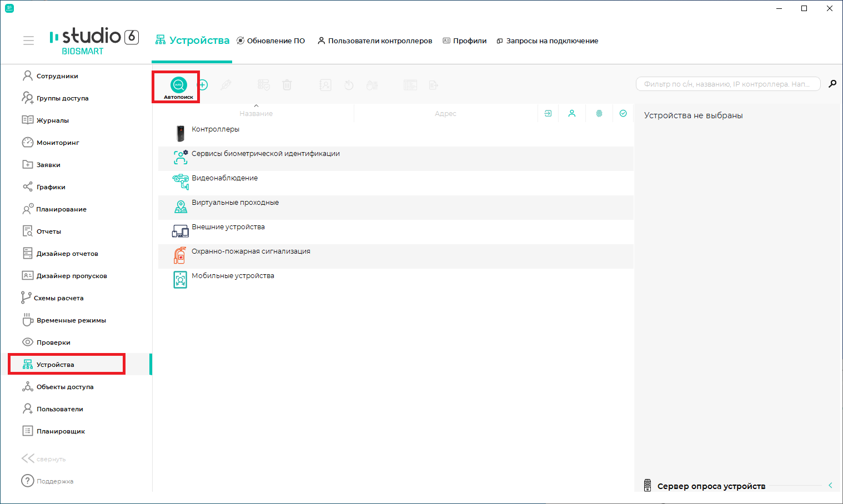This screenshot has height=504, width=843.
Task: Click the checkmark status column icon
Action: click(623, 113)
